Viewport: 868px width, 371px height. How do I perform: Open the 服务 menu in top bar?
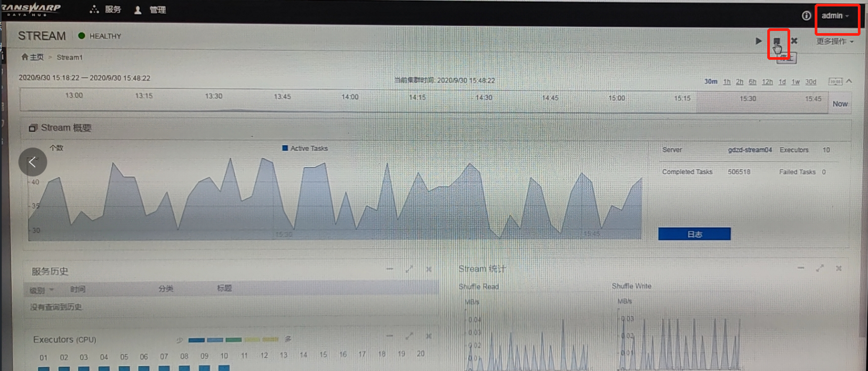(x=106, y=10)
